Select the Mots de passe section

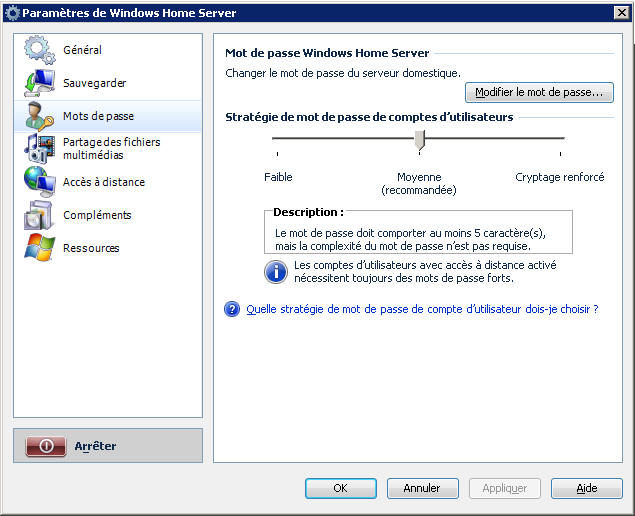108,116
